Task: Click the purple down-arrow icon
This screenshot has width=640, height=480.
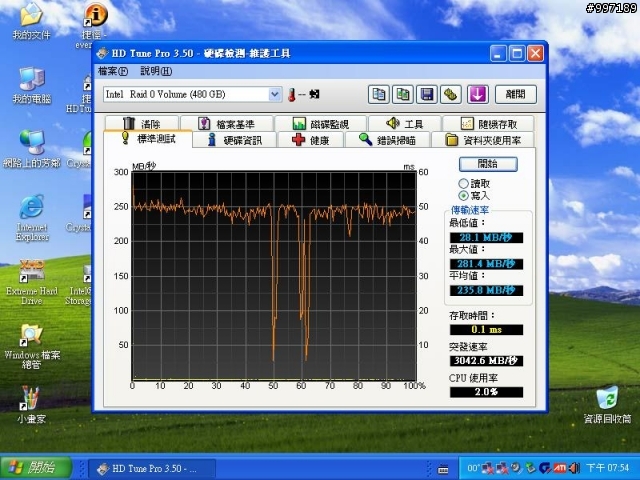Action: click(x=478, y=95)
